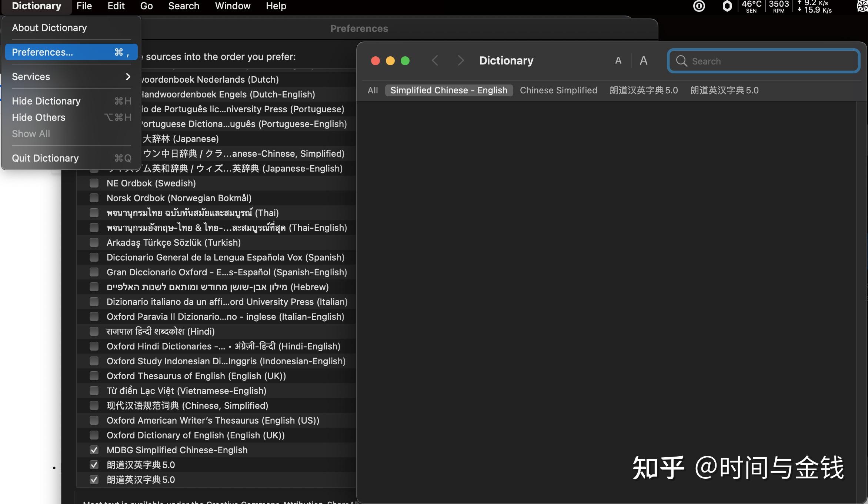Enable Norsk Ordbok (Norwegian Bokmål) checkbox
The height and width of the screenshot is (504, 868).
click(x=94, y=198)
